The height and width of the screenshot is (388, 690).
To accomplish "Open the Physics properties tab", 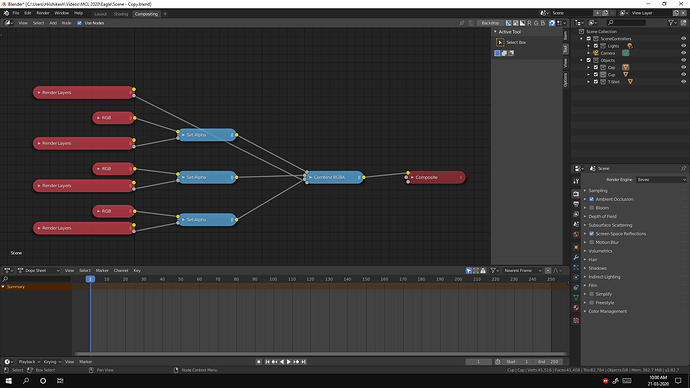I will [x=576, y=277].
